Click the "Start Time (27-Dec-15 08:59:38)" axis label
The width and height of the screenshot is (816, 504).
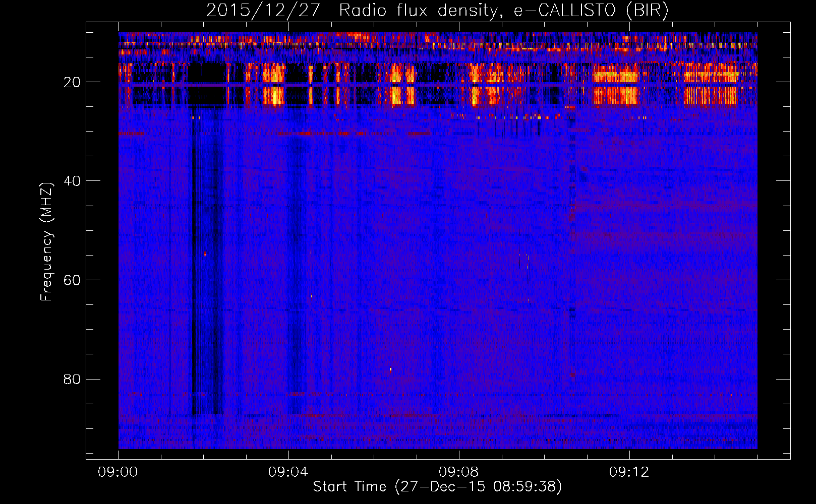[x=437, y=487]
